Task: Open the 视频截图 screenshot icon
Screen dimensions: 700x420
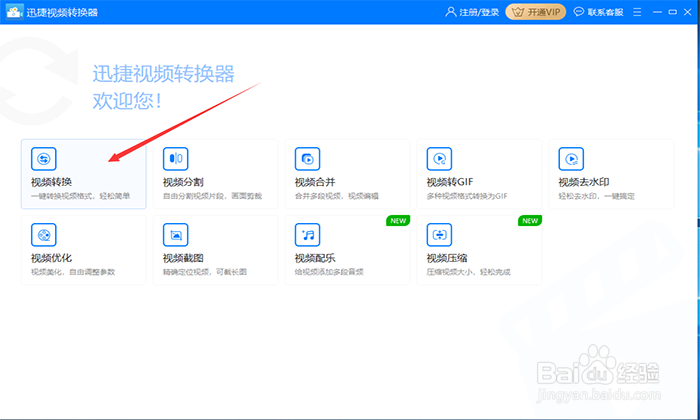Action: [175, 235]
